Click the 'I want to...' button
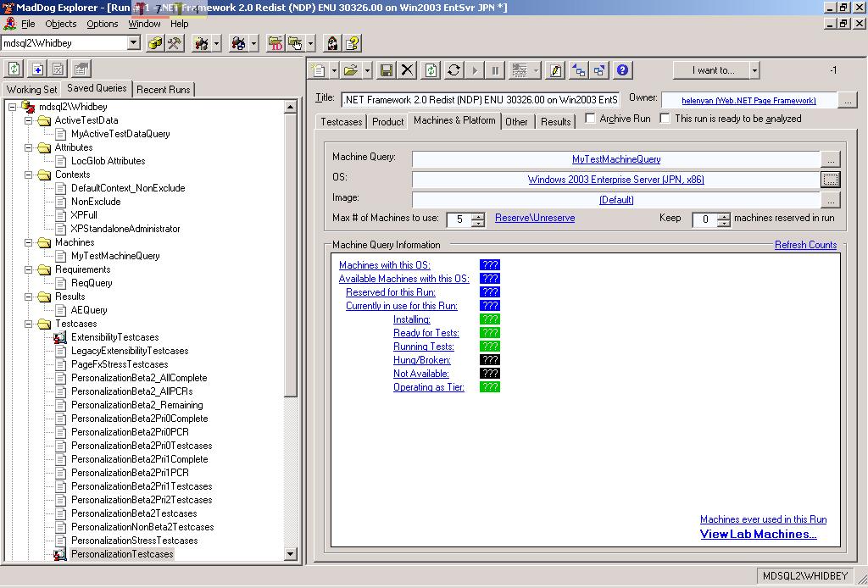Screen dimensions: 868x588 point(712,70)
